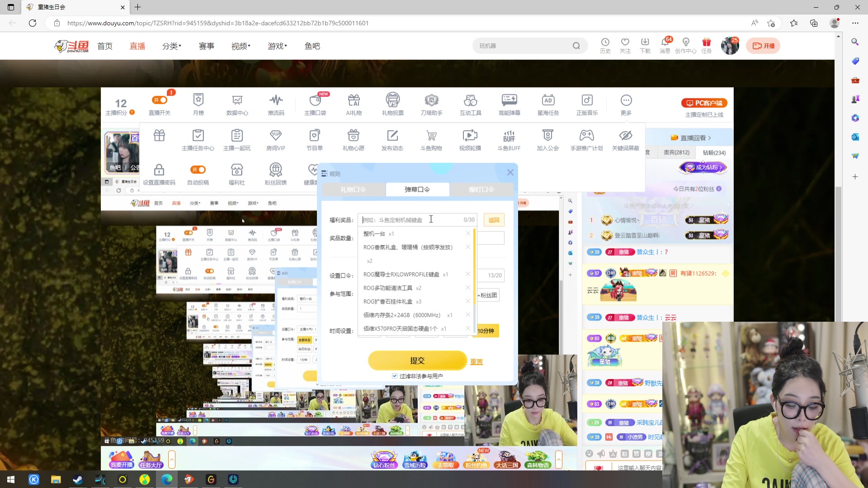This screenshot has width=868, height=488.
Task: Toggle the 自动投稿 switch
Action: (x=198, y=169)
